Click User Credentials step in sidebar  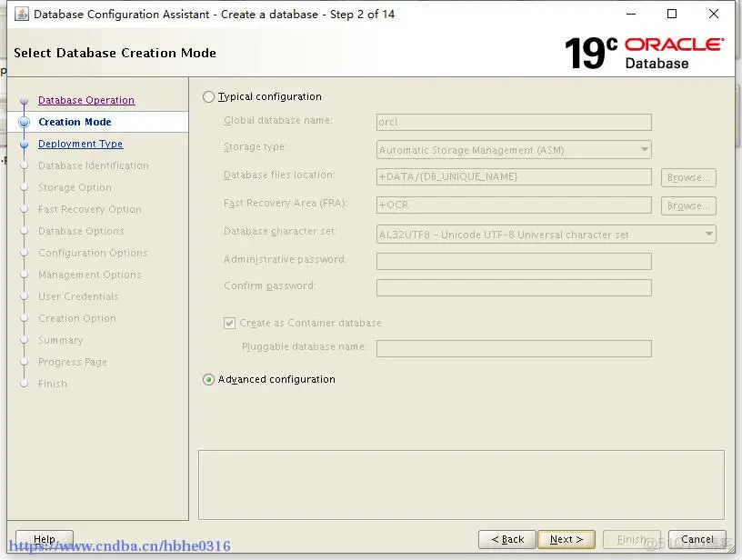[78, 296]
